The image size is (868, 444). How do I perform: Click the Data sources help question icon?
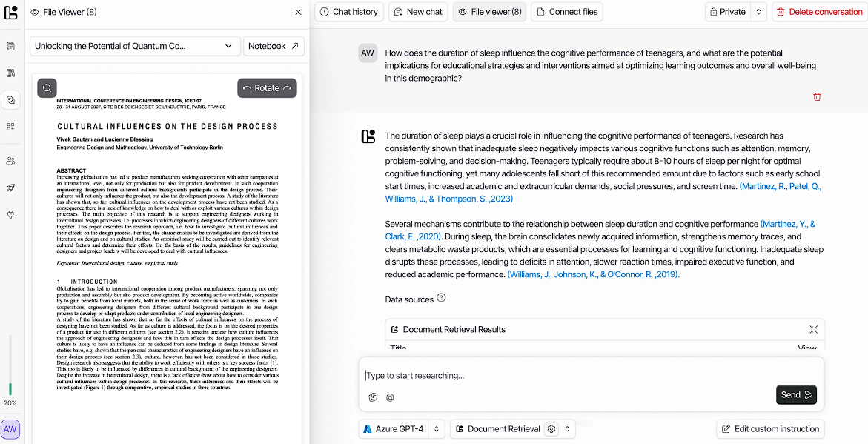click(441, 298)
